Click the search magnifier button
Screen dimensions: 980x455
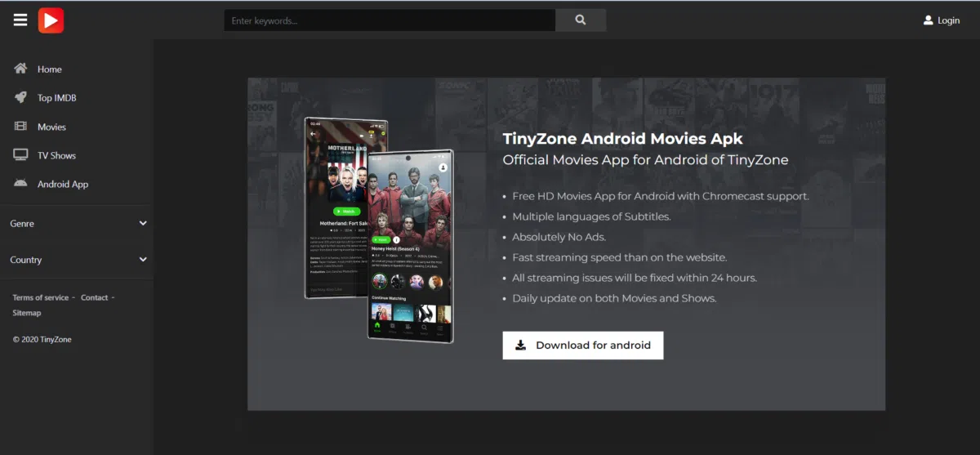click(x=581, y=20)
